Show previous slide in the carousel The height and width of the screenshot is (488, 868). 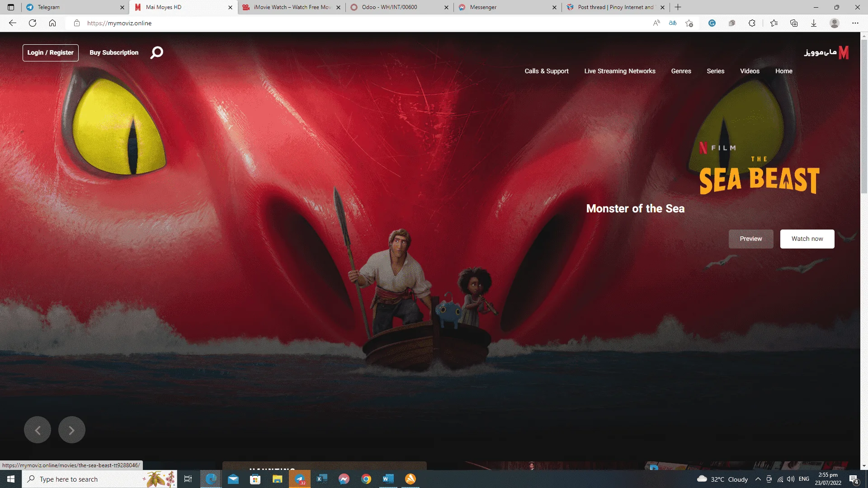click(38, 430)
